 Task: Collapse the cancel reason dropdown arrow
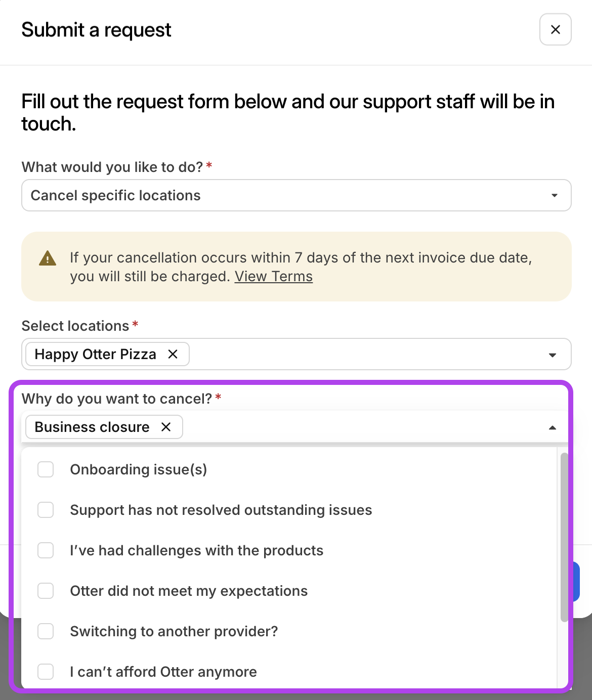pyautogui.click(x=553, y=428)
